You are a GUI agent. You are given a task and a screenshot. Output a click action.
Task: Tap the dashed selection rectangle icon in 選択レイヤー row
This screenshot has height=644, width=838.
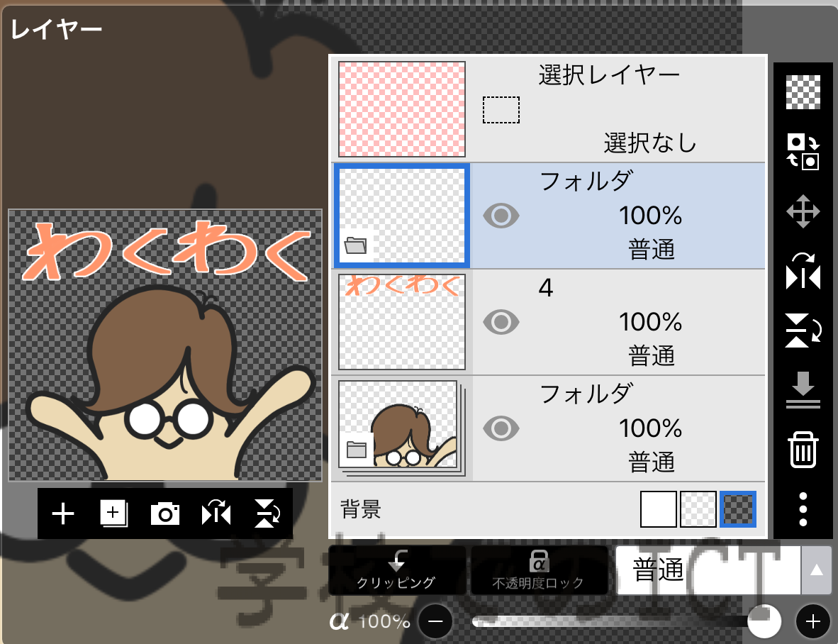coord(501,110)
